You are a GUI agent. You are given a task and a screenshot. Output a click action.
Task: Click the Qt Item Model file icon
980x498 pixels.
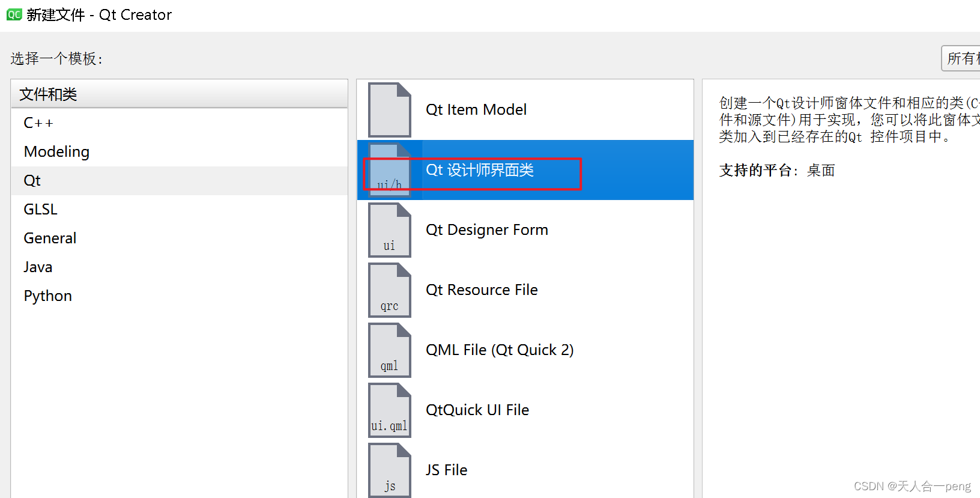pyautogui.click(x=390, y=110)
